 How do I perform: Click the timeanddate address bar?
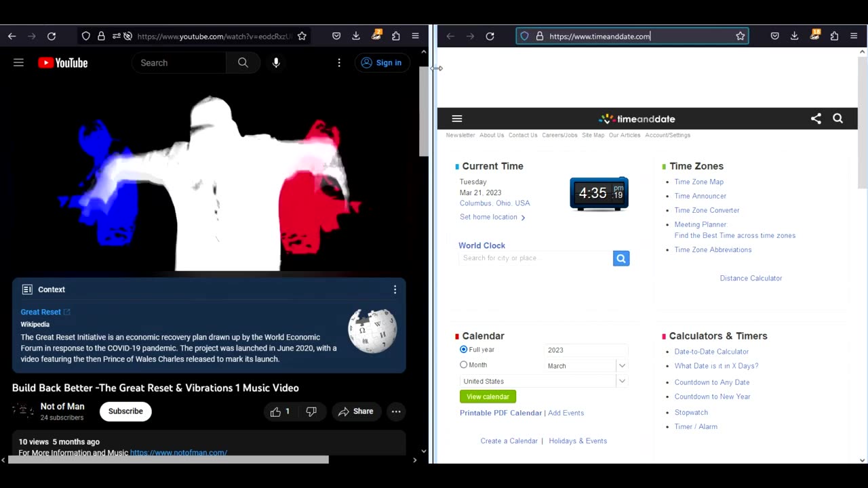coord(632,36)
